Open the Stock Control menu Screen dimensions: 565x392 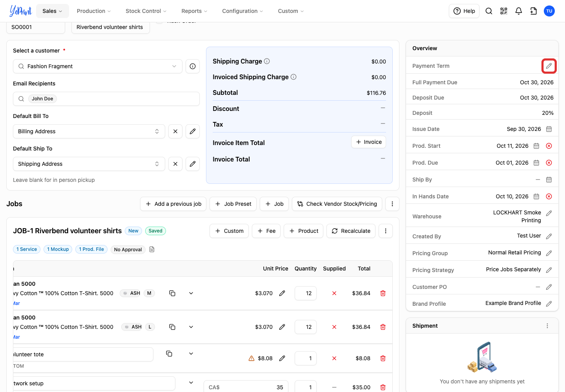click(146, 11)
